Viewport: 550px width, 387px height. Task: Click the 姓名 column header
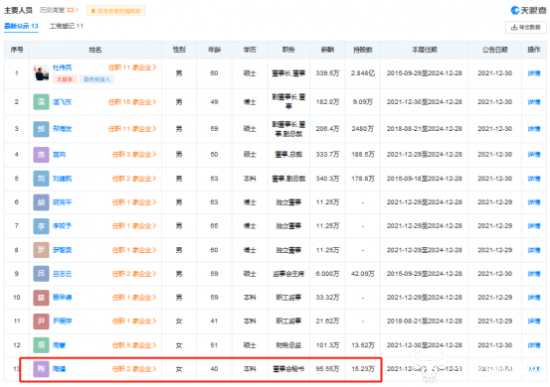point(95,50)
